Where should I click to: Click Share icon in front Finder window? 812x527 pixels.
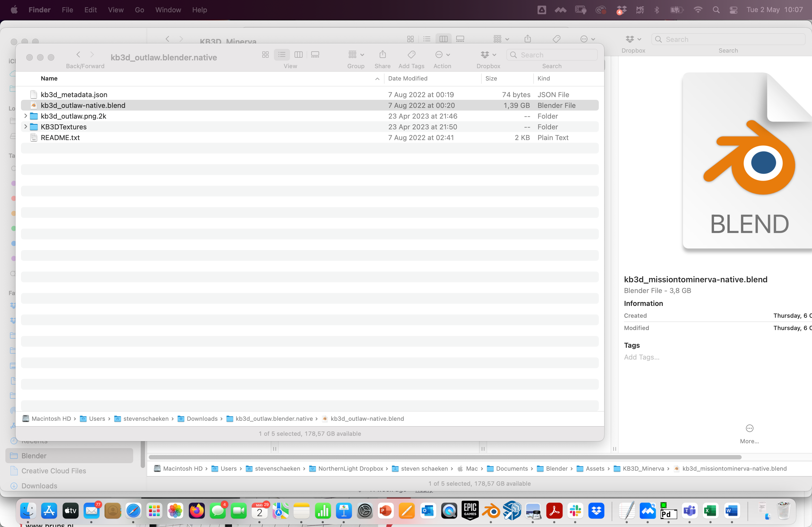pos(382,54)
